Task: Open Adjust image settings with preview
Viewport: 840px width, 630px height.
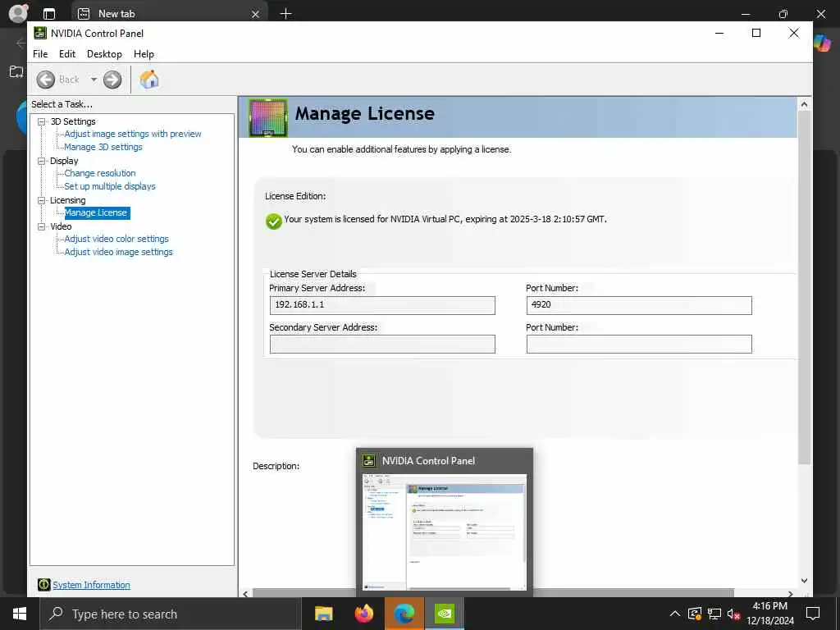Action: pyautogui.click(x=133, y=134)
